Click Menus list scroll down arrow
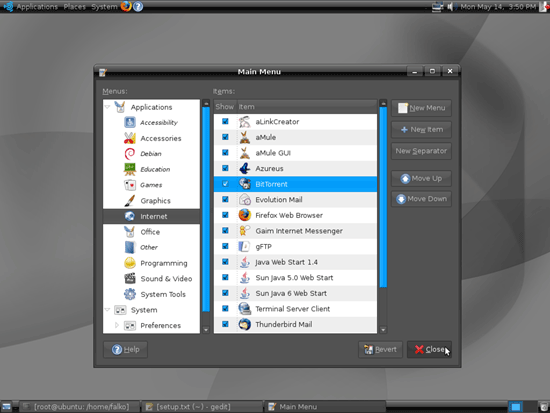The image size is (550, 413). click(206, 329)
